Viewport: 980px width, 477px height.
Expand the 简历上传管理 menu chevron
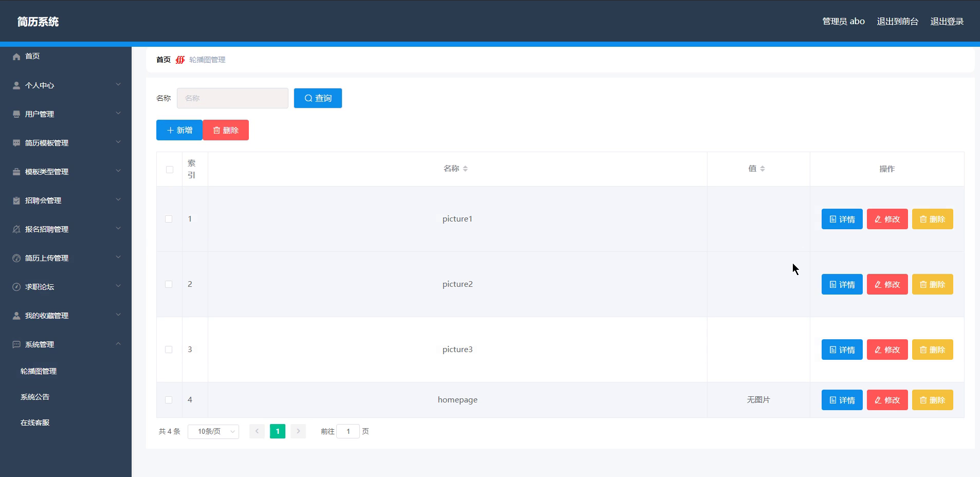click(x=118, y=257)
